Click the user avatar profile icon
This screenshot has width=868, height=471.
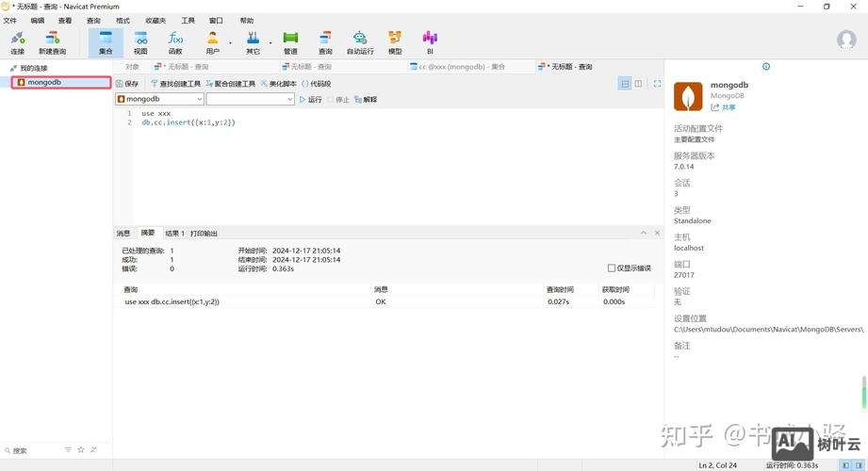[x=846, y=40]
